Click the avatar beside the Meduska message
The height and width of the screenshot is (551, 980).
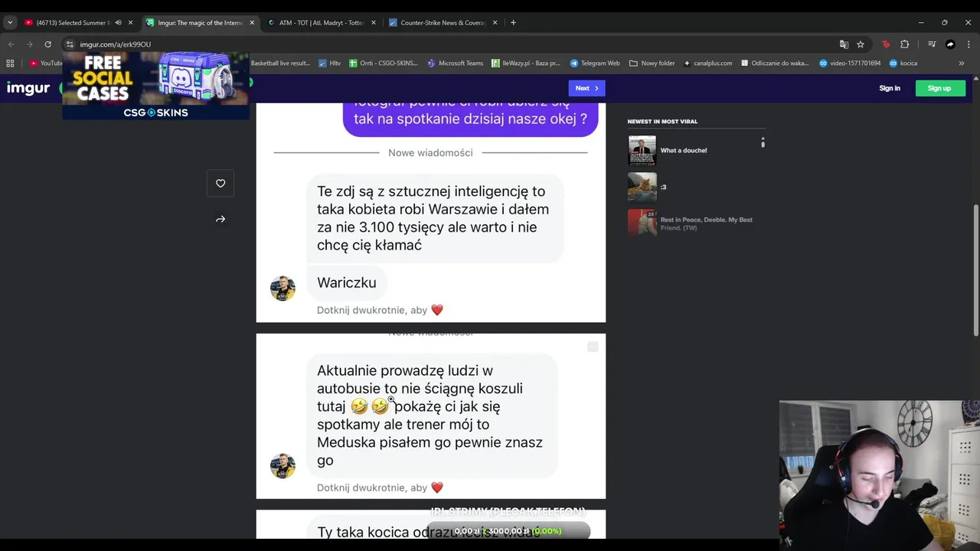click(x=283, y=465)
